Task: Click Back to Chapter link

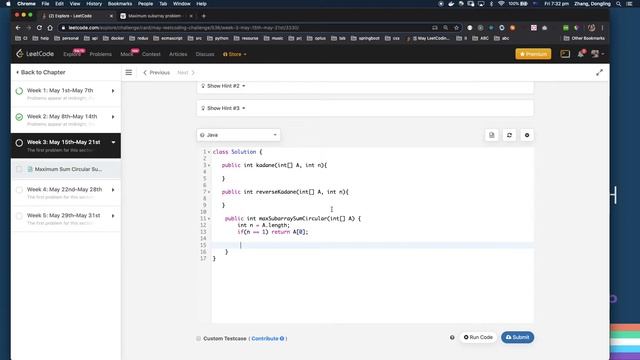Action: pos(40,72)
